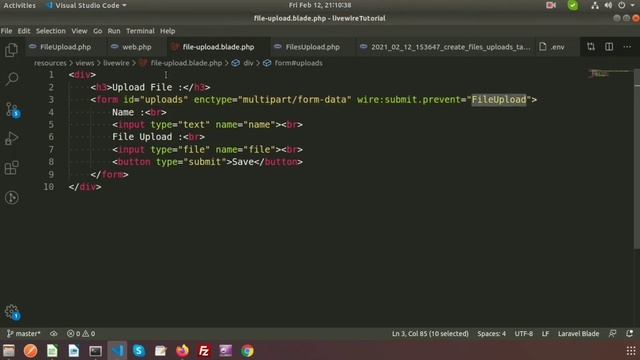
Task: Switch to the FileUpload.php tab
Action: coord(65,47)
